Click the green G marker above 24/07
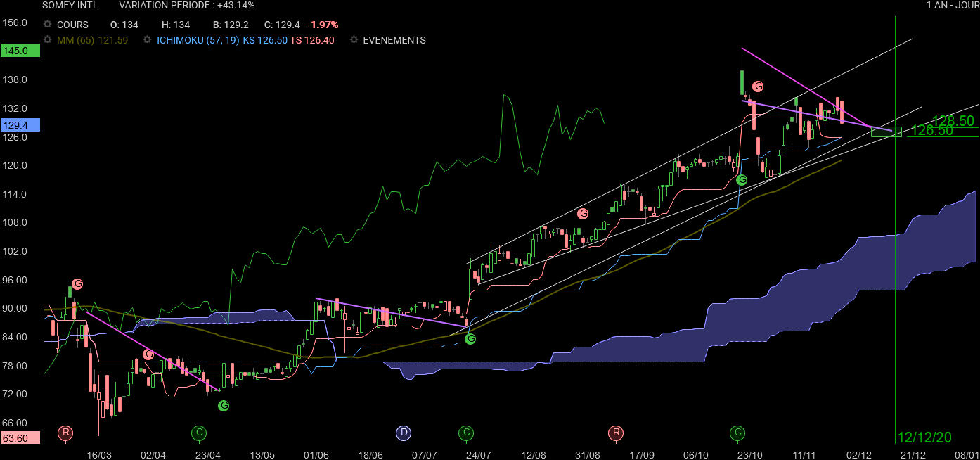Viewport: 980px width, 460px height. click(470, 339)
